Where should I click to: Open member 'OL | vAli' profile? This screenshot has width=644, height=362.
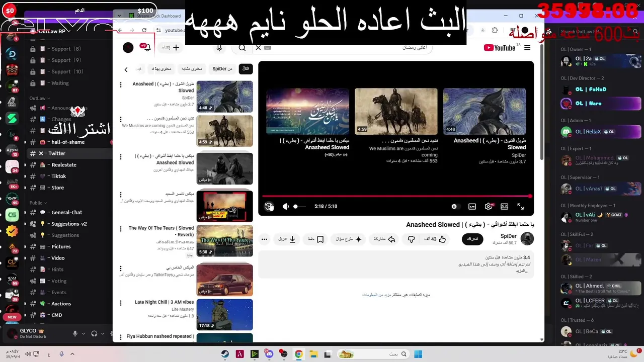[599, 217]
